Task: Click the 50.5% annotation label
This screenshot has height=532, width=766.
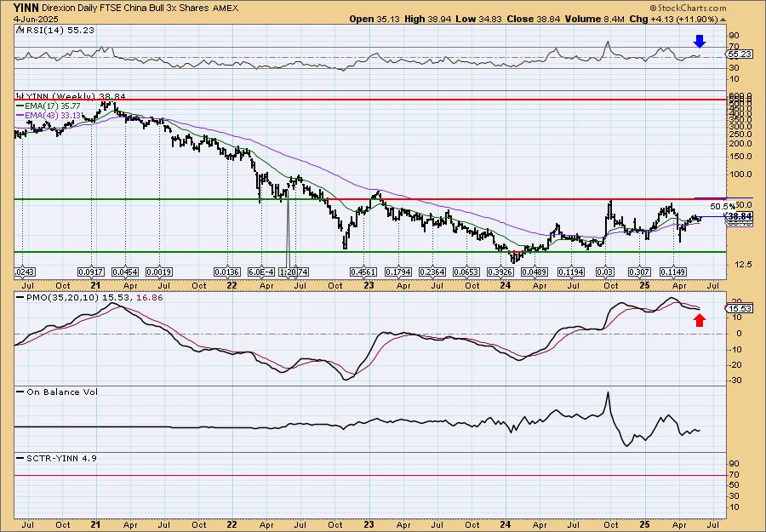Action: click(x=723, y=206)
